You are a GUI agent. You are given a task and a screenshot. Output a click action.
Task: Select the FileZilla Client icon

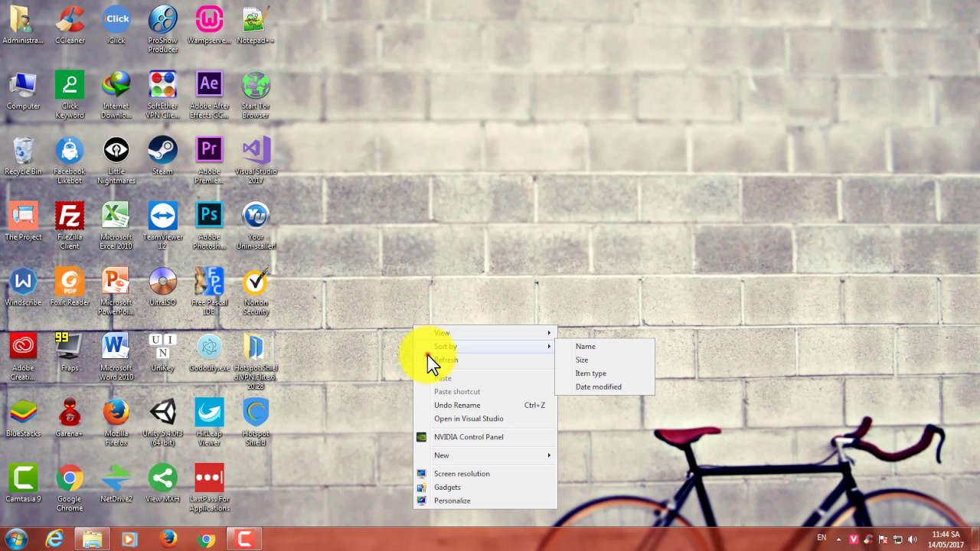coord(70,227)
